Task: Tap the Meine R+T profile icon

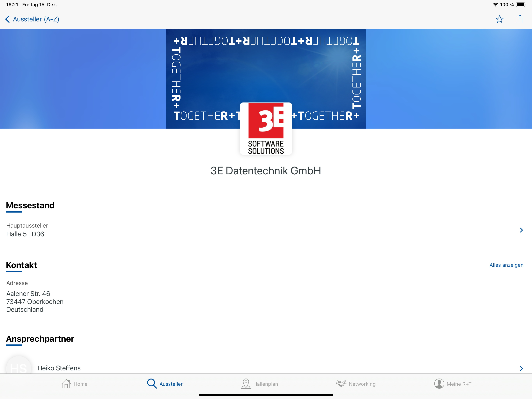Action: click(x=439, y=384)
